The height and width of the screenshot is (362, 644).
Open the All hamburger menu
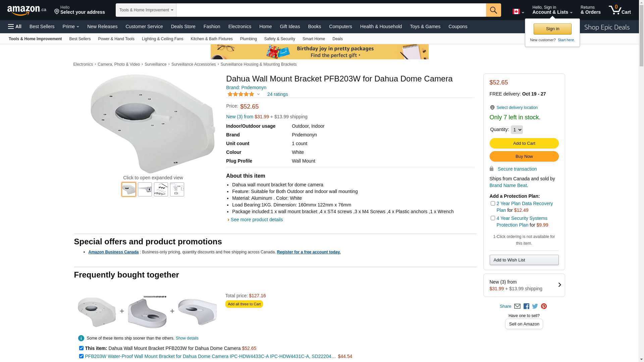coord(15,26)
